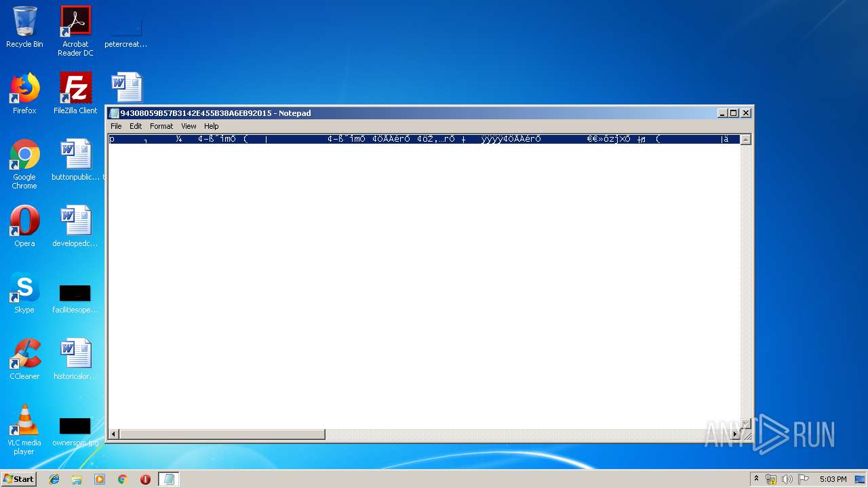This screenshot has width=868, height=488.
Task: Maximize the Notepad window
Action: tap(733, 113)
